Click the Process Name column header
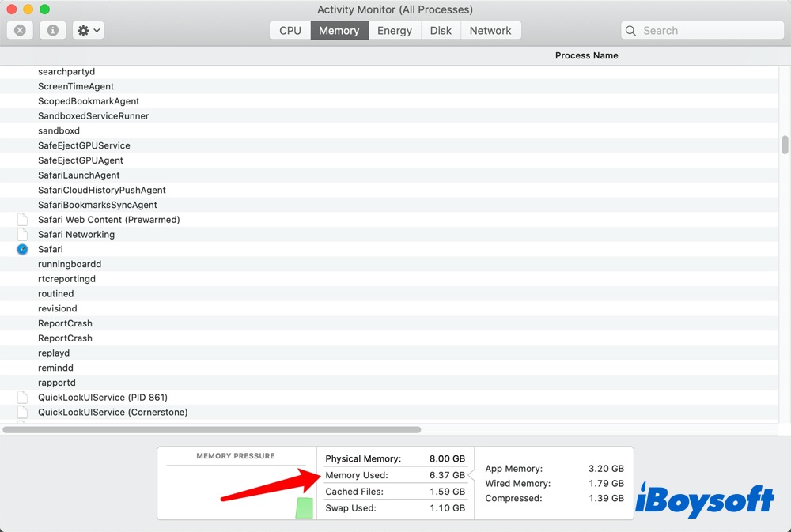Image resolution: width=791 pixels, height=532 pixels. pyautogui.click(x=587, y=55)
